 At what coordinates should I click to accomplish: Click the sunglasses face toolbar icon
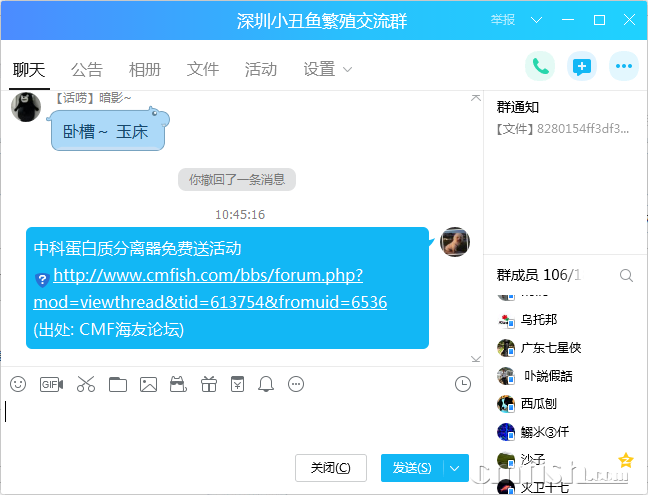point(178,384)
